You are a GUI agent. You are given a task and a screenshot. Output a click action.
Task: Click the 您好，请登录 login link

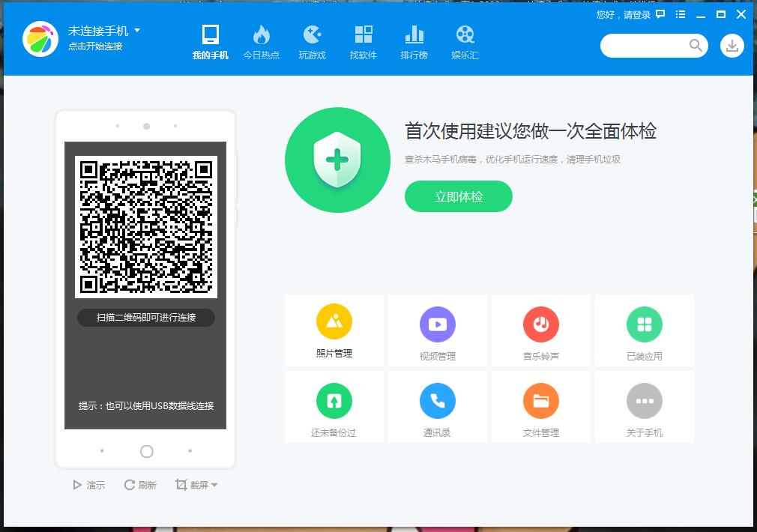624,15
